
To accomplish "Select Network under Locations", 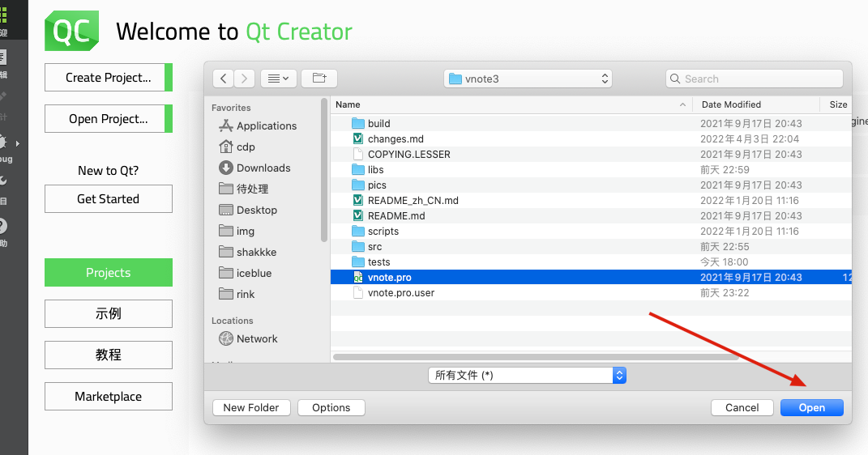I will [248, 339].
